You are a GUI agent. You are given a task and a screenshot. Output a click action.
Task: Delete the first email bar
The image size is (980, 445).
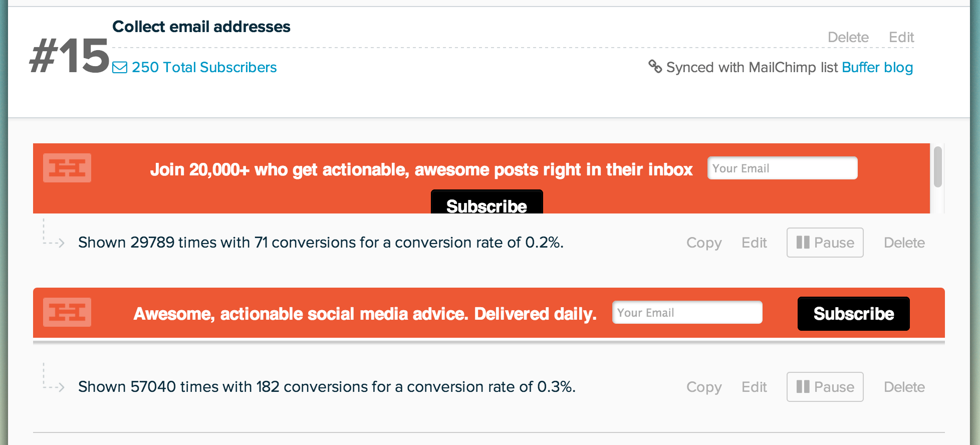(x=904, y=242)
